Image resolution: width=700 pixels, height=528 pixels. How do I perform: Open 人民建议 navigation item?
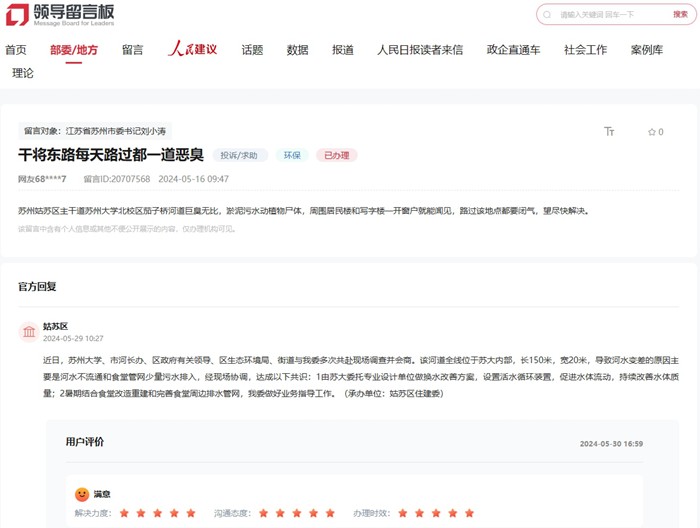point(192,49)
